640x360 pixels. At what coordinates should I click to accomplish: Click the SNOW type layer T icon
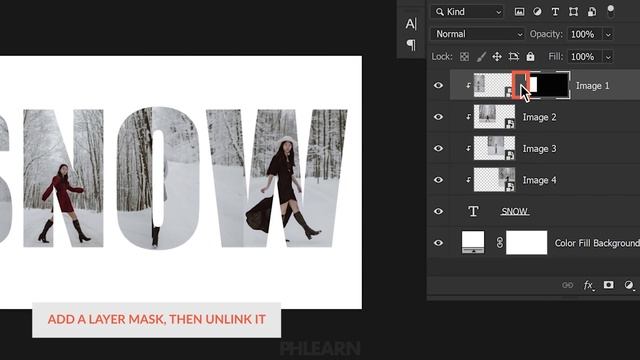[473, 211]
